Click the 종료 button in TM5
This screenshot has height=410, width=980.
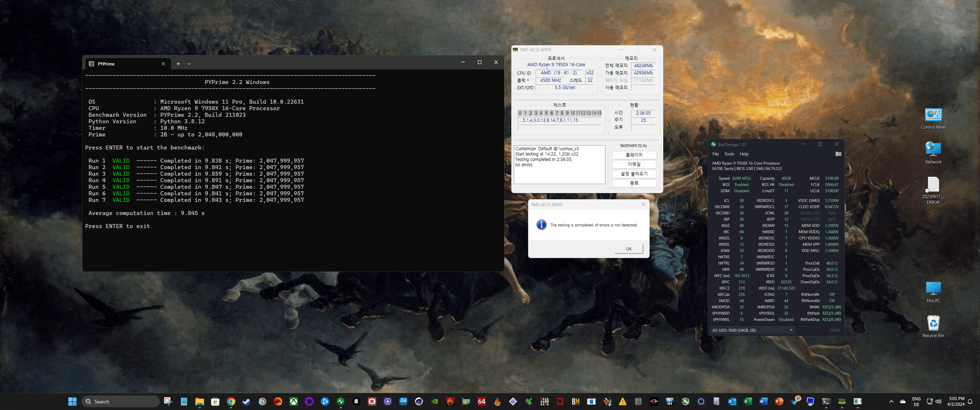tap(634, 183)
